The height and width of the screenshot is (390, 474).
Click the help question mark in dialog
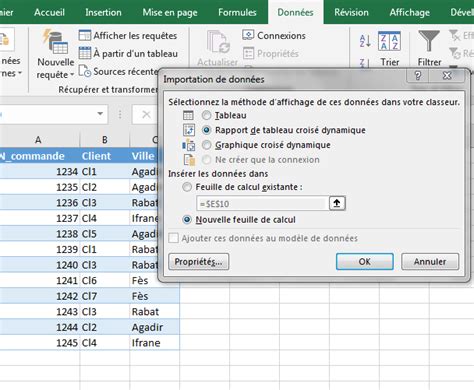(x=418, y=76)
